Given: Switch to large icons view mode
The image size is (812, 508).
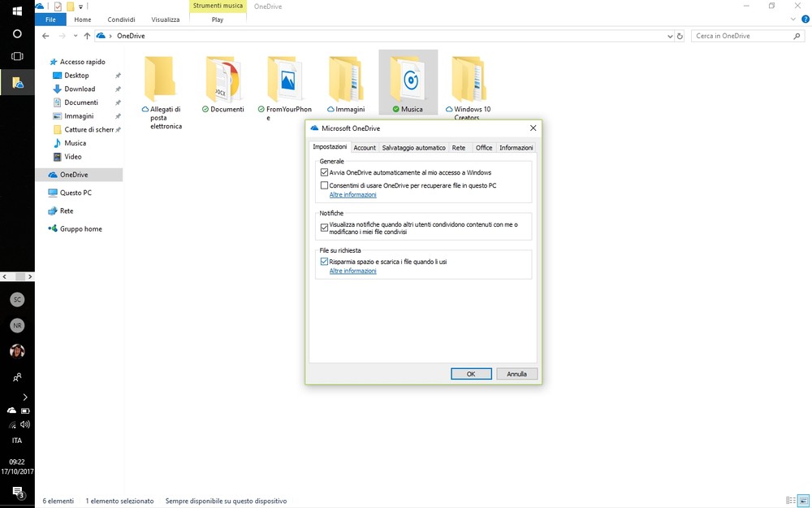Looking at the screenshot, I should click(x=802, y=501).
